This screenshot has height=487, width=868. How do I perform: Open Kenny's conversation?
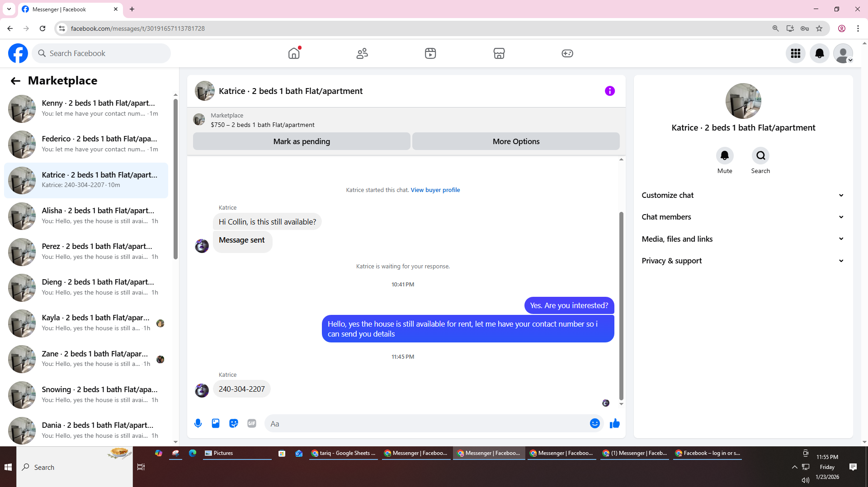(86, 108)
